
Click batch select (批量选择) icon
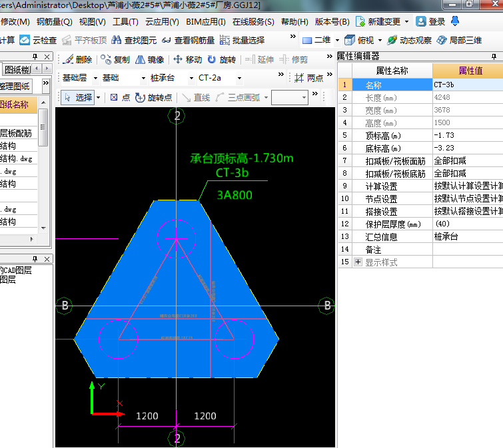tap(225, 40)
